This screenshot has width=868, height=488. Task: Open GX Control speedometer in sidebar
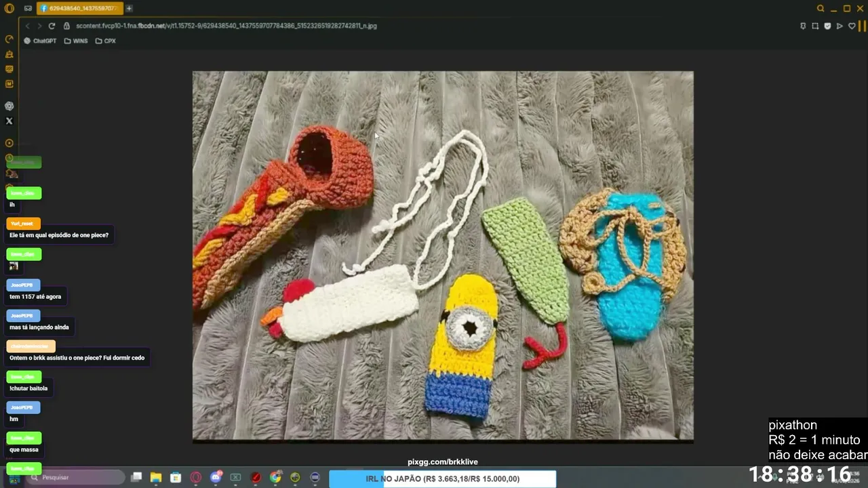click(9, 39)
